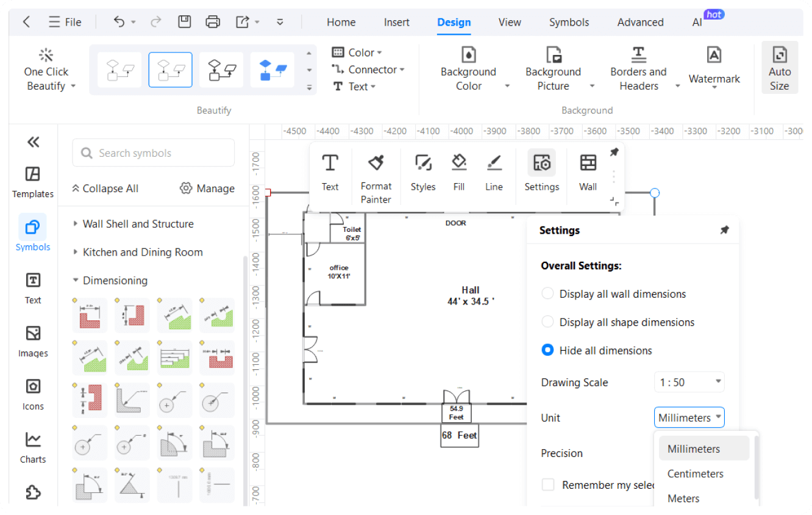Choose Centimeters from the list
Image resolution: width=812 pixels, height=515 pixels.
point(703,474)
